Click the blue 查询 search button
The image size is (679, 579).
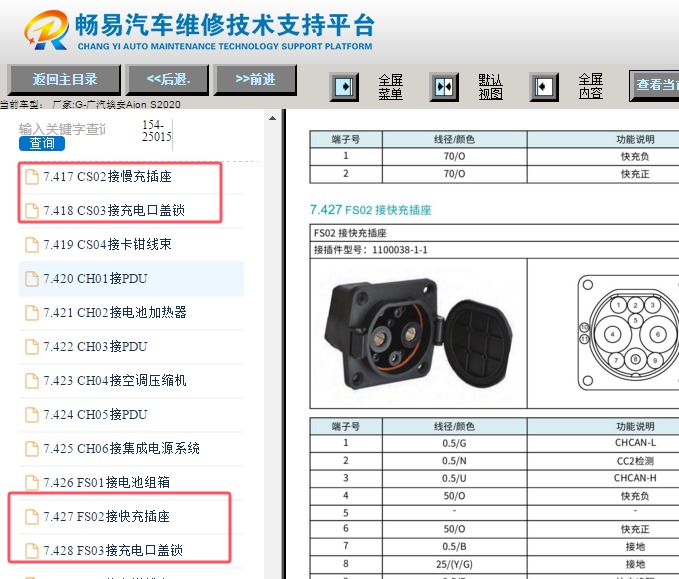(x=42, y=143)
